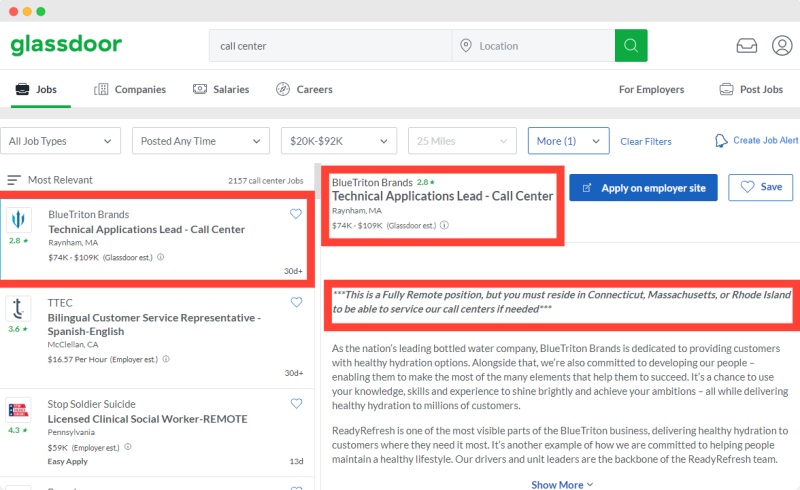Click the Jobs briefcase icon

coord(22,89)
